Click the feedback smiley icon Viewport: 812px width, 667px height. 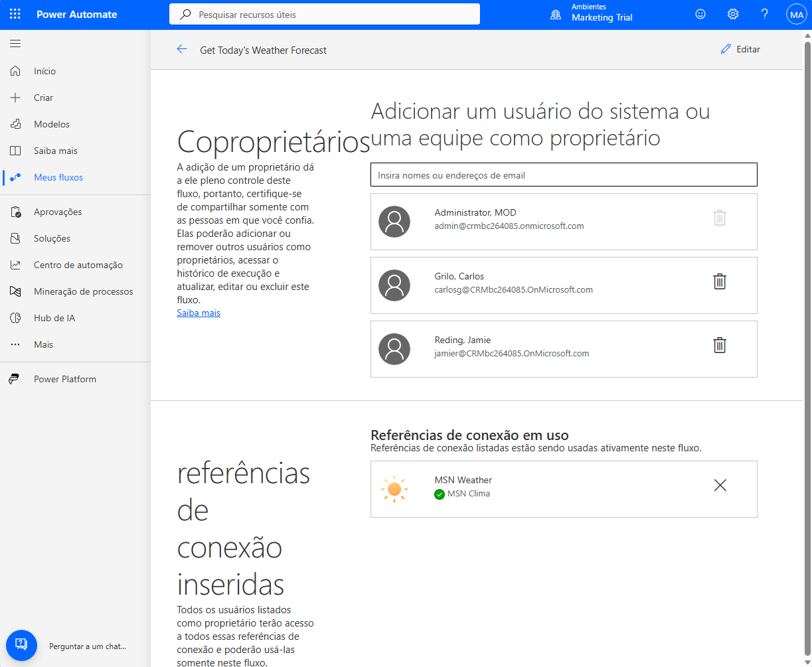point(700,14)
